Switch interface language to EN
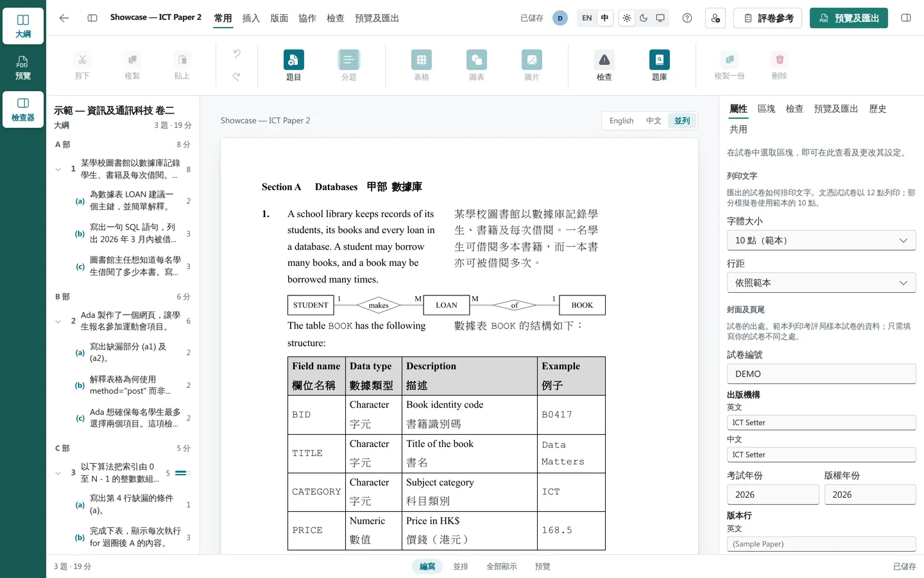Image resolution: width=924 pixels, height=578 pixels. click(586, 18)
